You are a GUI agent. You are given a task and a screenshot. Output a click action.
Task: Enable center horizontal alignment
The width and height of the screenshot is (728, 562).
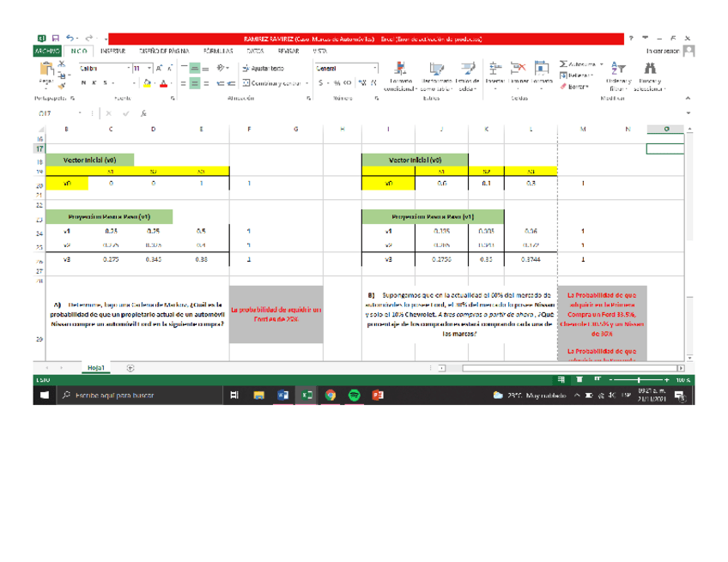195,83
